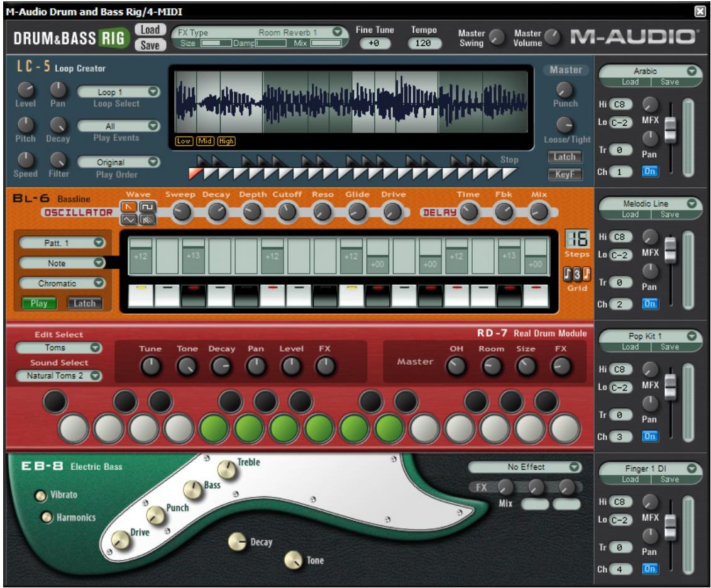The width and height of the screenshot is (711, 588).
Task: Click the Loose/Tight knob
Action: (x=565, y=125)
